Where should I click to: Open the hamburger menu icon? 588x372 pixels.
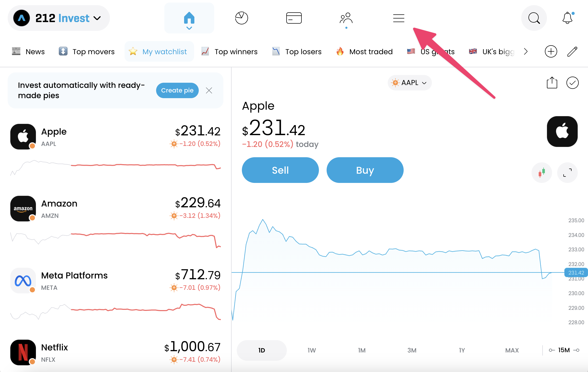coord(399,18)
